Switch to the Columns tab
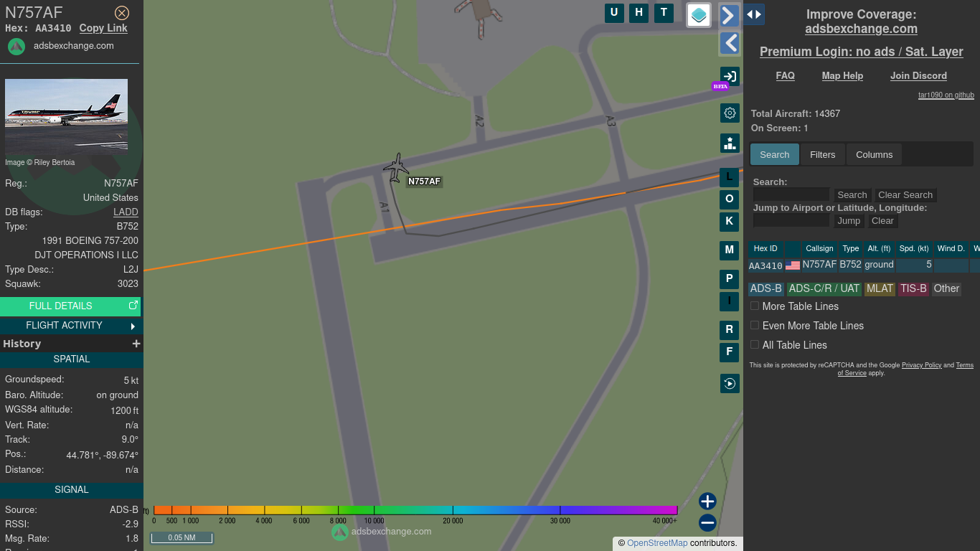 (874, 154)
